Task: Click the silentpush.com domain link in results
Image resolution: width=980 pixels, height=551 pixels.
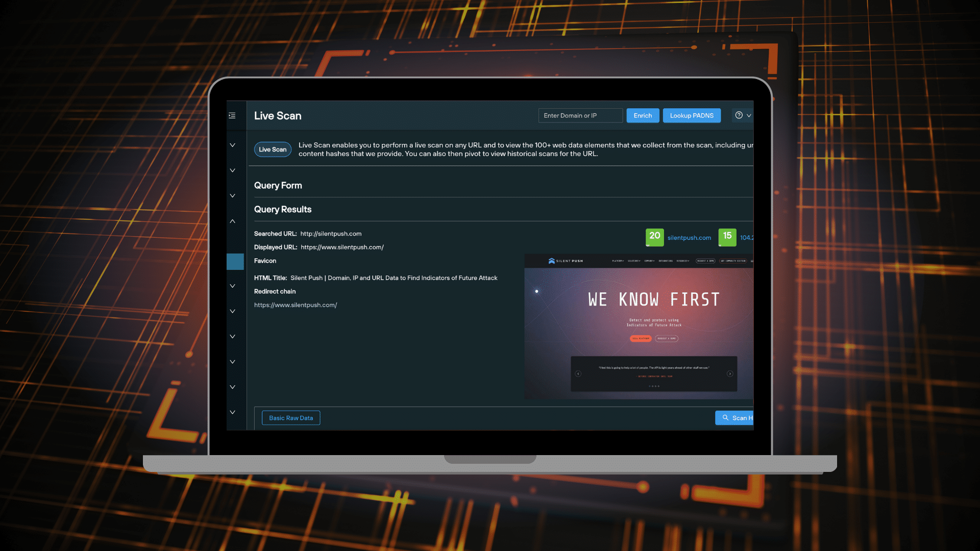Action: pos(689,237)
